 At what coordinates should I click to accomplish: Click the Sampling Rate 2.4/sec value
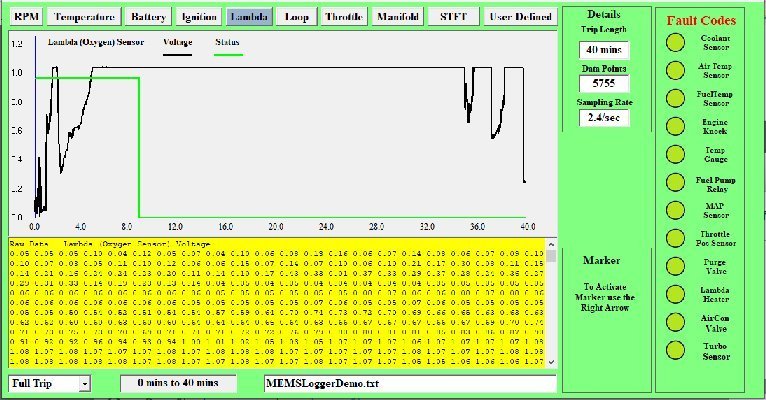tap(604, 118)
